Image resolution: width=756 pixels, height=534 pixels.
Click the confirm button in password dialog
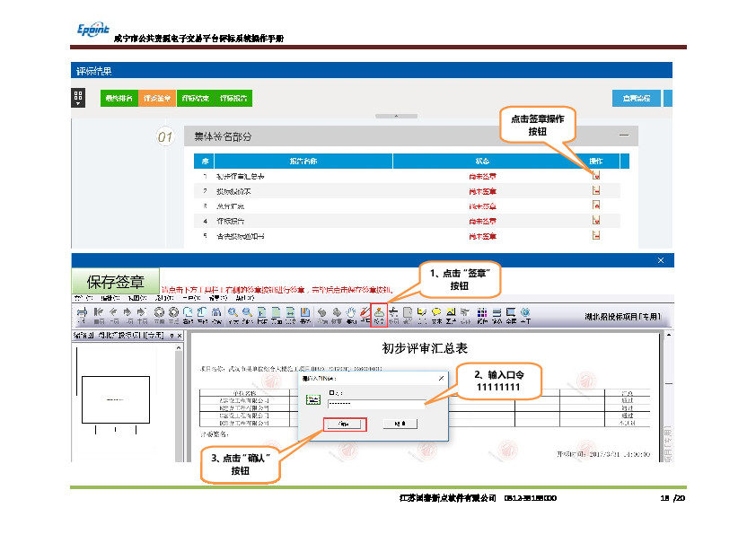click(x=344, y=423)
